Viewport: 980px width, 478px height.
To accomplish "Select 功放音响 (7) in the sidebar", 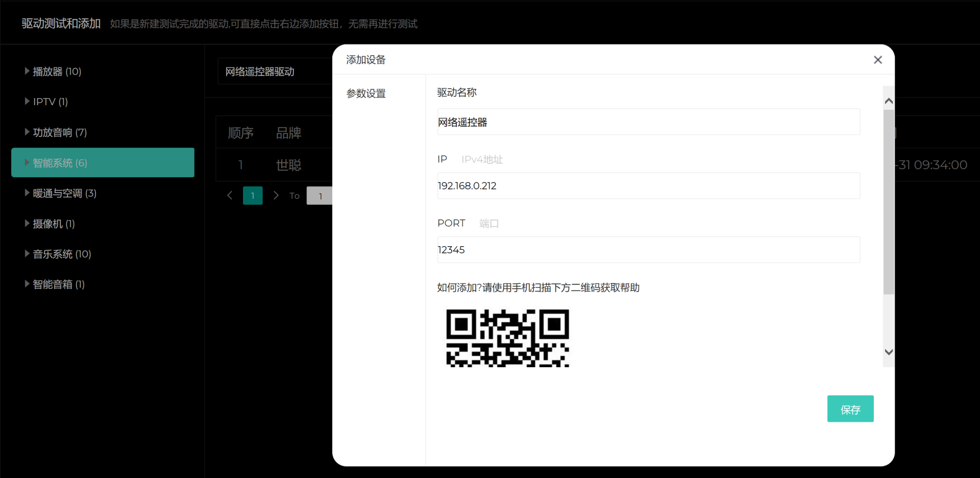I will pos(60,132).
